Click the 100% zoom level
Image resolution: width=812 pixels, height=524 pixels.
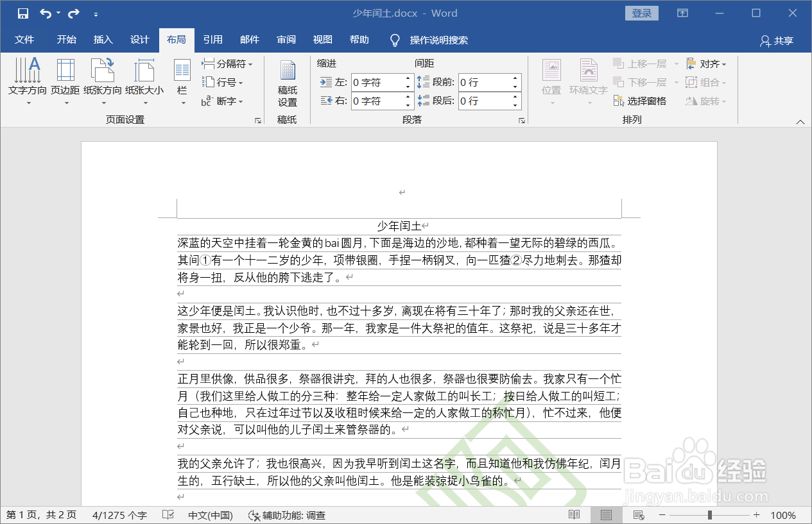click(x=782, y=515)
